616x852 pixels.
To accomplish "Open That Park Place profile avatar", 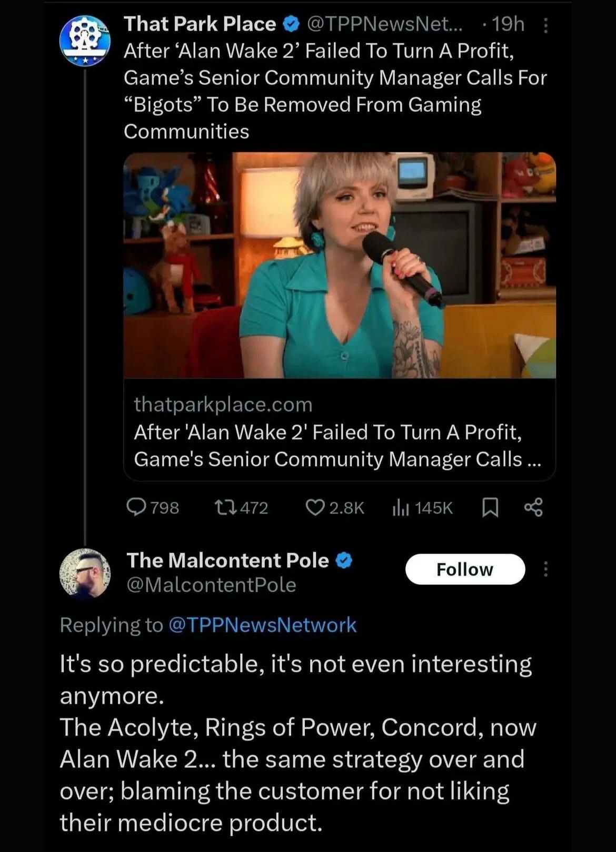I will (x=85, y=41).
